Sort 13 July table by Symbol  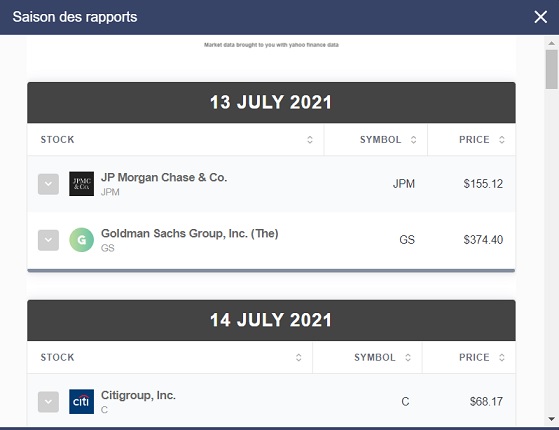coord(414,139)
